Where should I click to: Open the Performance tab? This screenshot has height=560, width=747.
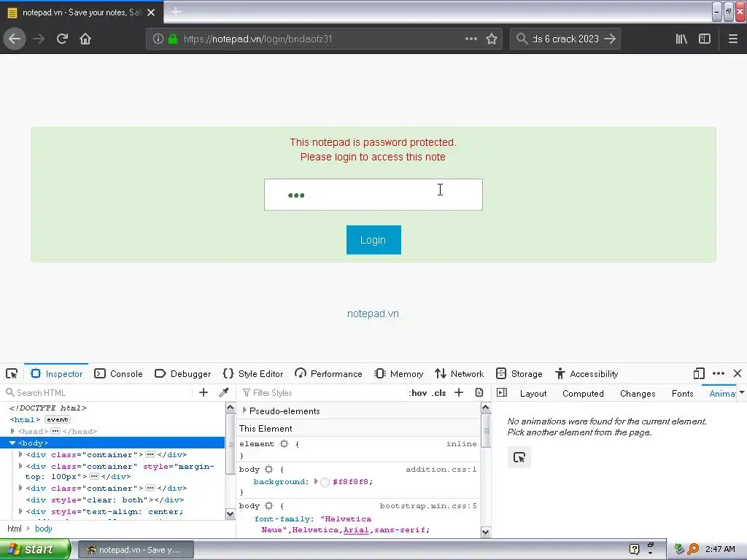[328, 374]
